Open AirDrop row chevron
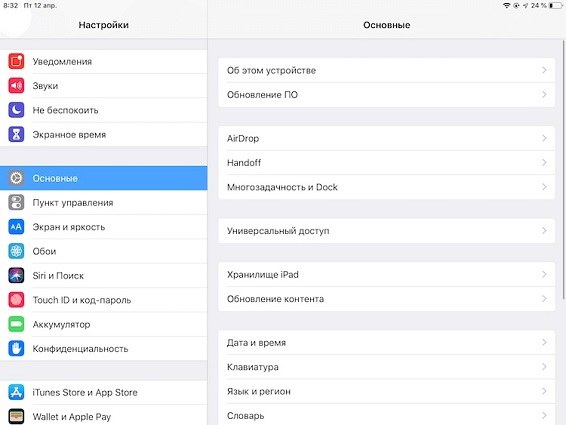 point(544,138)
